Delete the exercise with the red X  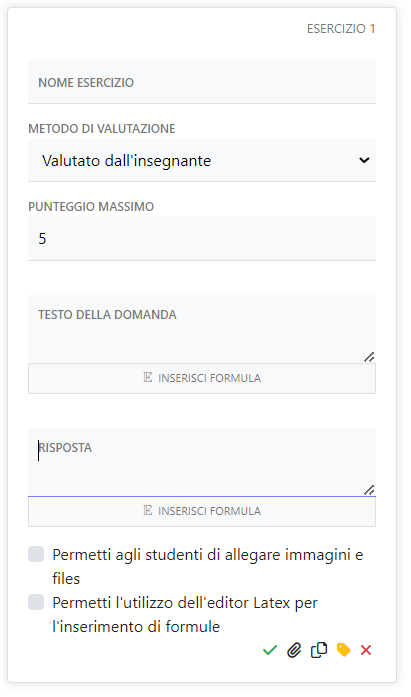366,650
